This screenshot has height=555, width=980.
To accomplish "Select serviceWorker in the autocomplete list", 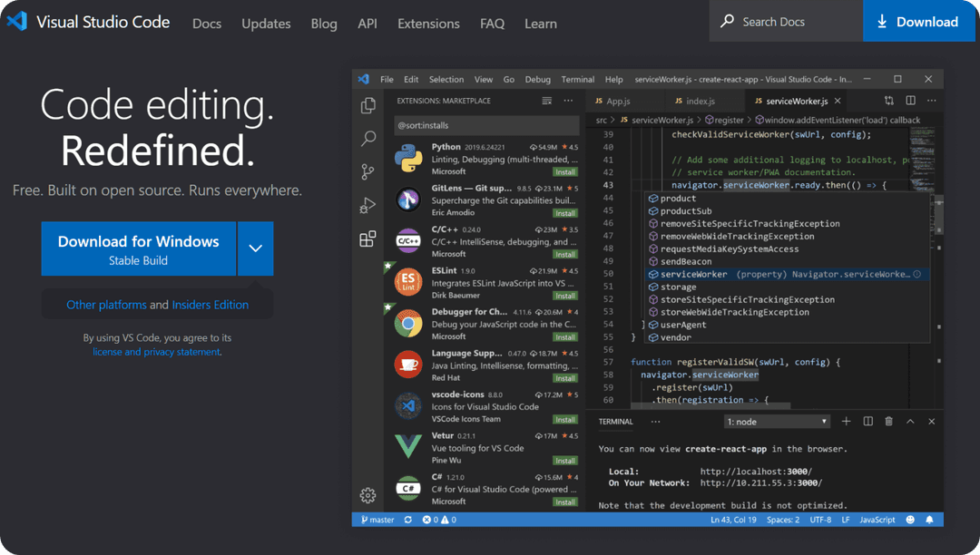I will 693,274.
